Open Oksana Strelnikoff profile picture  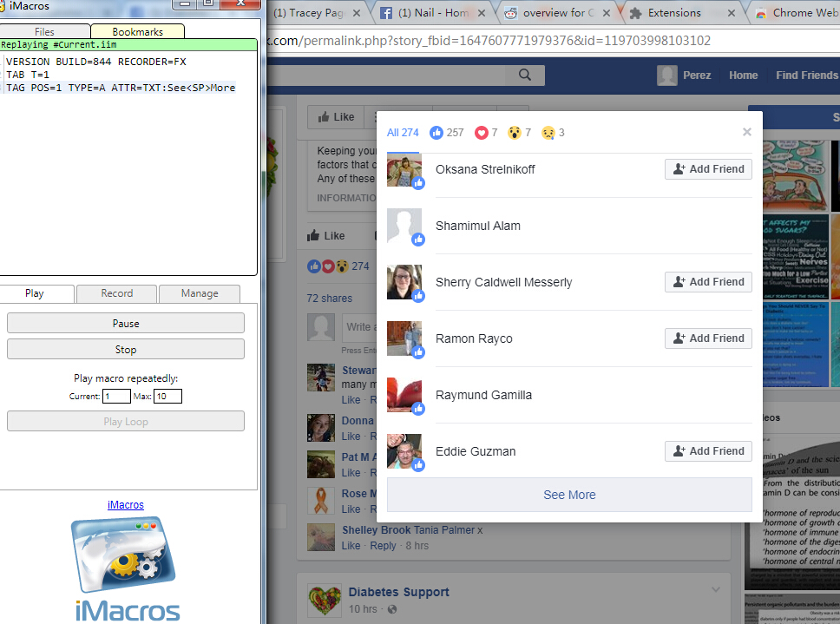pyautogui.click(x=404, y=169)
